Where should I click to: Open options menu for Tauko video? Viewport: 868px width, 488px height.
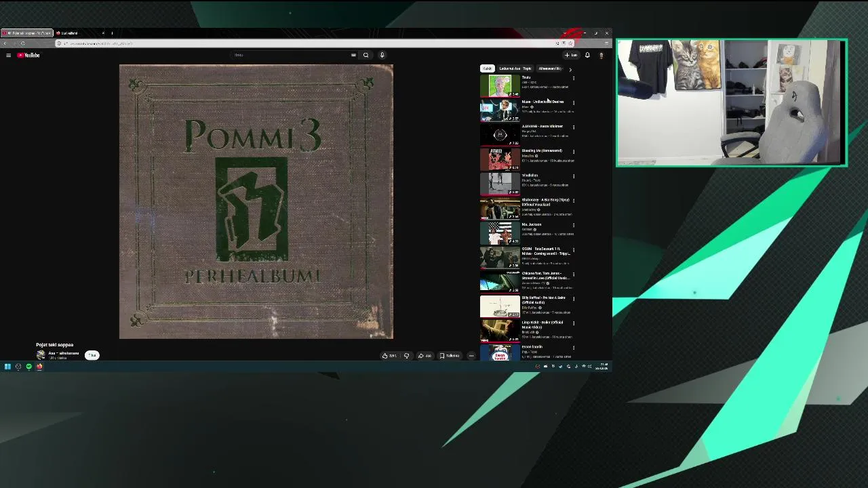click(574, 78)
